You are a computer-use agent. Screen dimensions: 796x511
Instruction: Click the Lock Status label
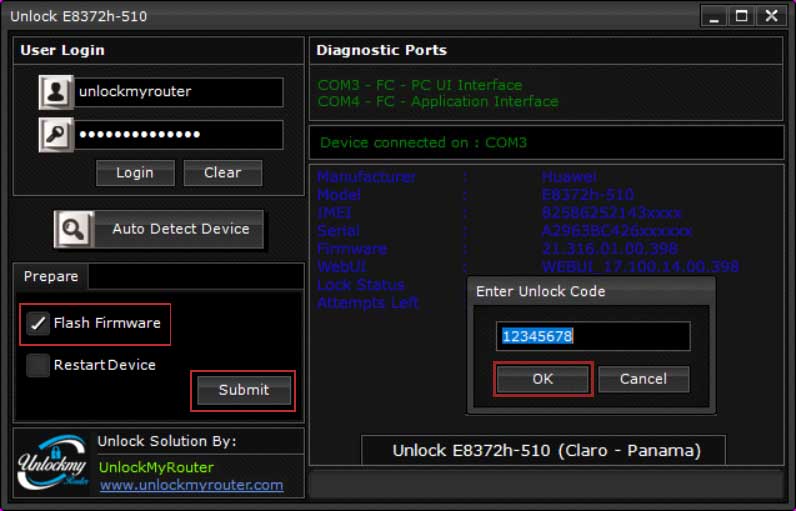coord(361,285)
